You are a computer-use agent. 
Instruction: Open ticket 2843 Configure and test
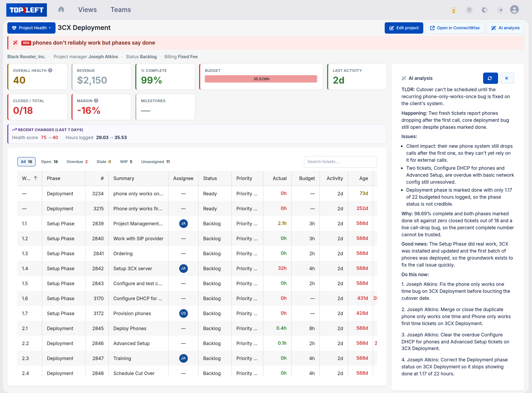[197, 284]
